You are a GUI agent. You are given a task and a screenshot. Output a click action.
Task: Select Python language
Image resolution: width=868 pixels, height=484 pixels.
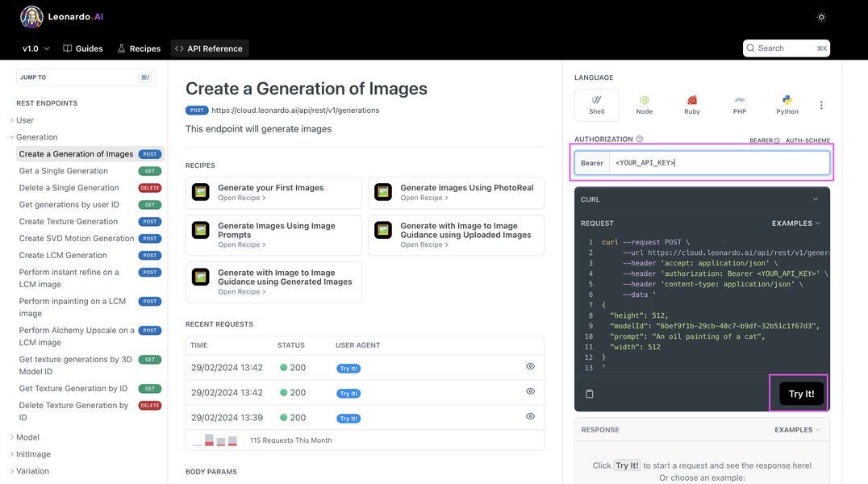[787, 105]
